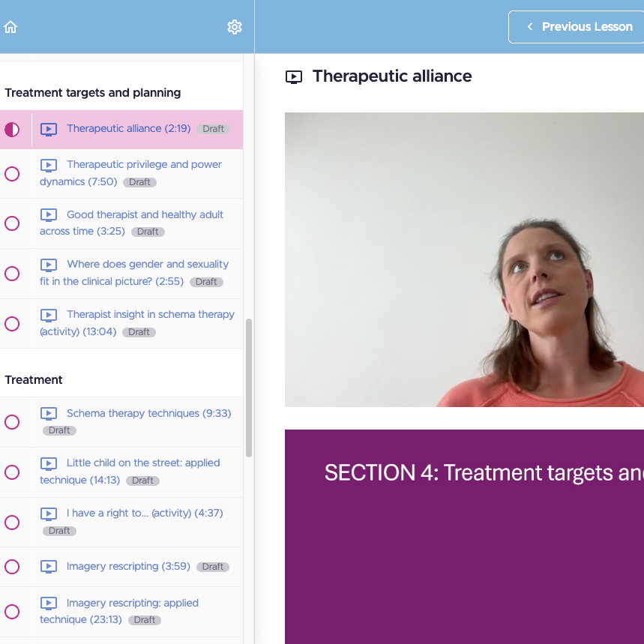Click video icon beside Therapeutic alliance sidebar lesson
This screenshot has width=644, height=644.
pos(49,130)
